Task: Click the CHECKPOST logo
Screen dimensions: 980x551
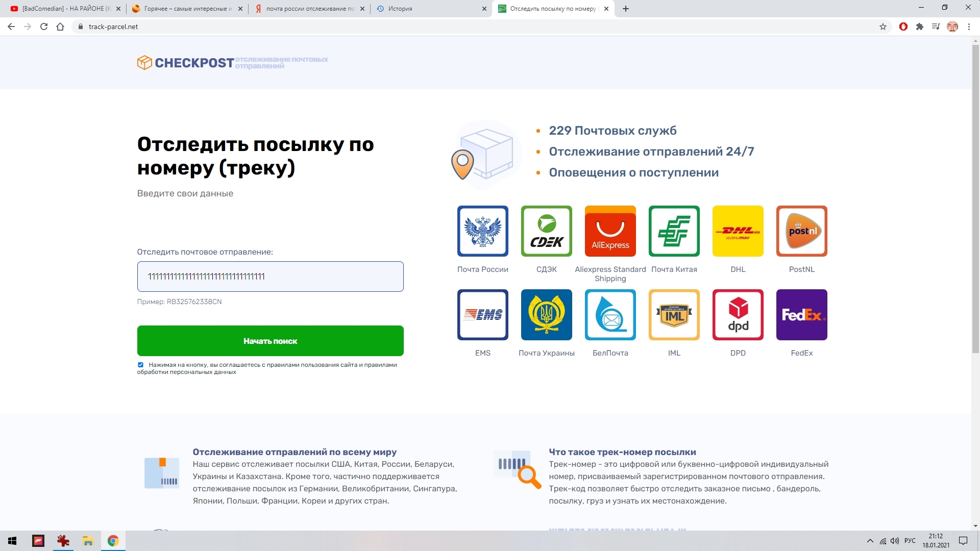Action: [x=185, y=62]
